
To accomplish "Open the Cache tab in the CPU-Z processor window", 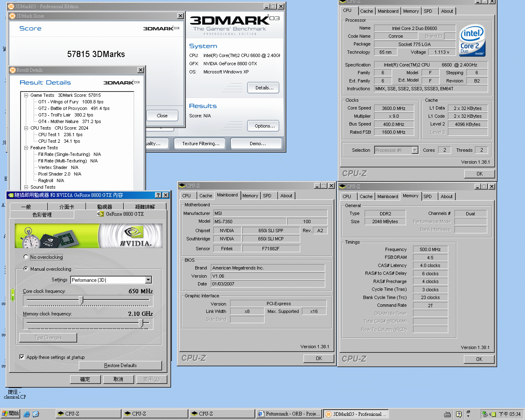I will click(x=367, y=11).
